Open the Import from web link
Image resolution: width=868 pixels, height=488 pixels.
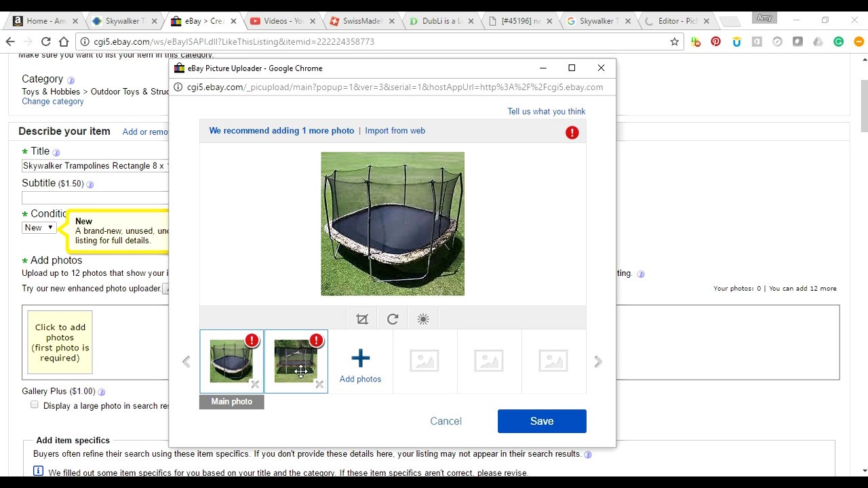click(x=395, y=131)
